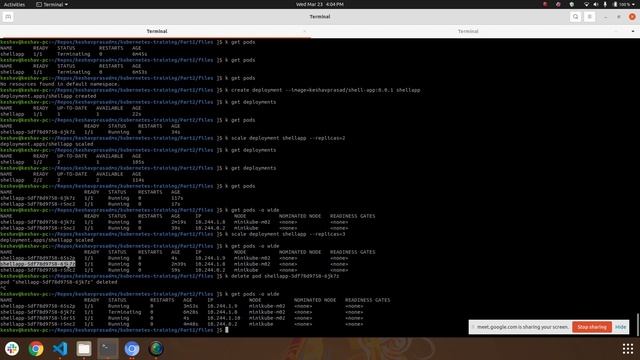Click the 'pod shellapp-5df78d9758-6jk7z deleted' output
This screenshot has height=360, width=640.
58,282
